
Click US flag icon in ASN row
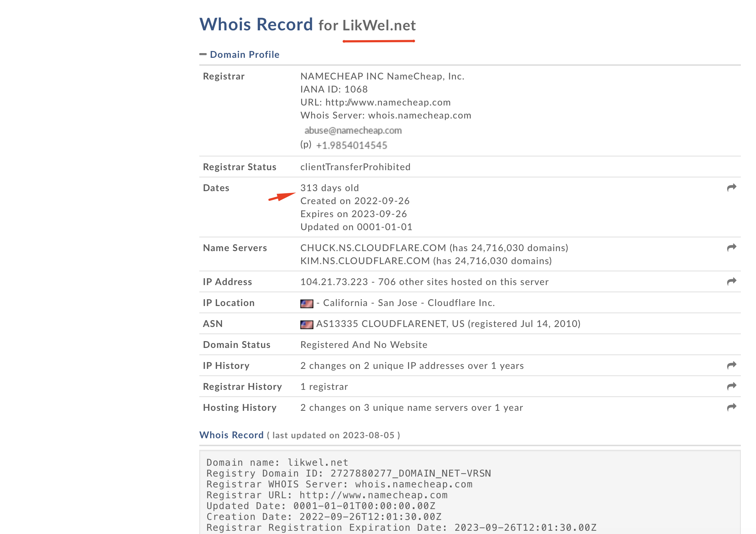tap(307, 324)
